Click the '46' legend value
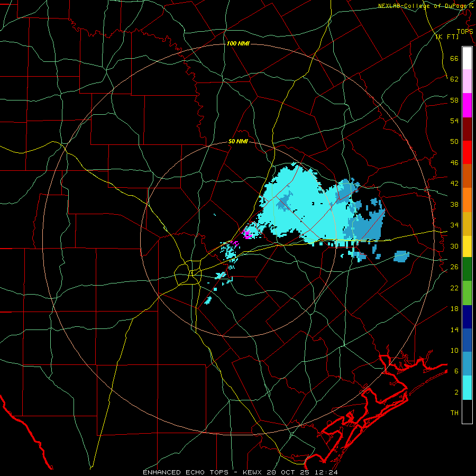 pos(454,163)
